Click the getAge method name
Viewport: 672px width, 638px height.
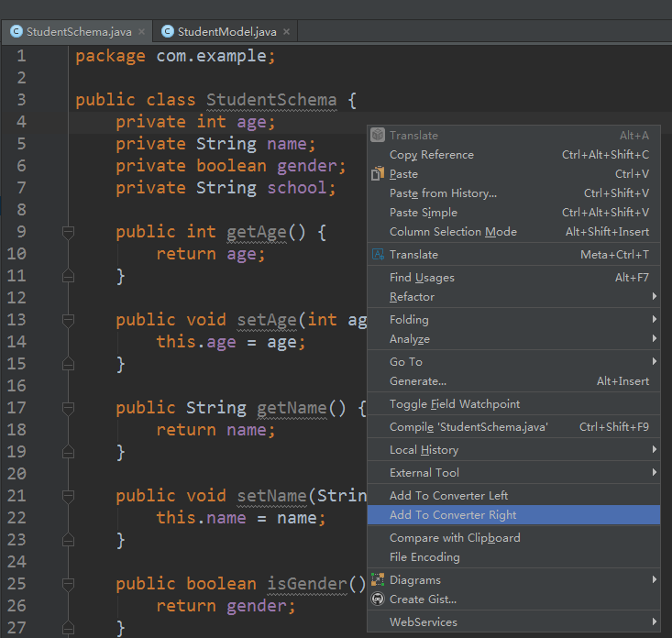point(257,232)
